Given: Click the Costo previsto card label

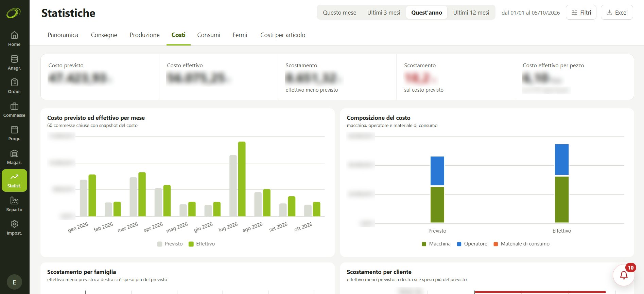Looking at the screenshot, I should click(x=66, y=66).
